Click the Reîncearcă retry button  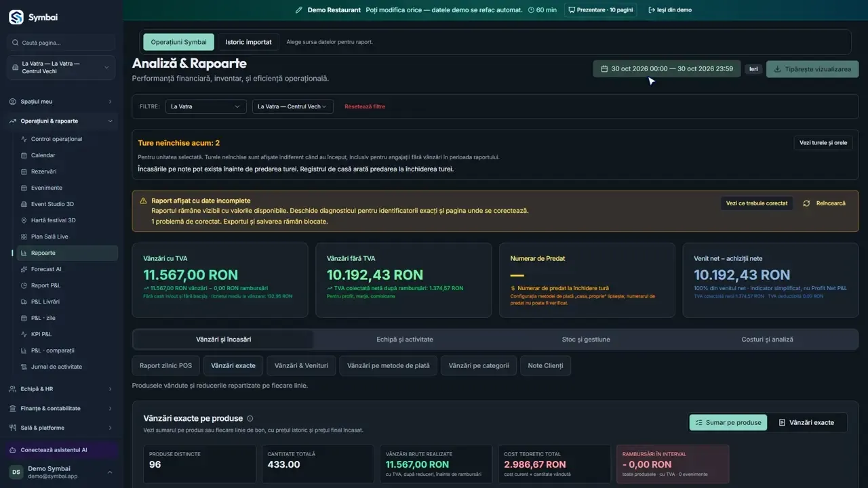pyautogui.click(x=825, y=203)
